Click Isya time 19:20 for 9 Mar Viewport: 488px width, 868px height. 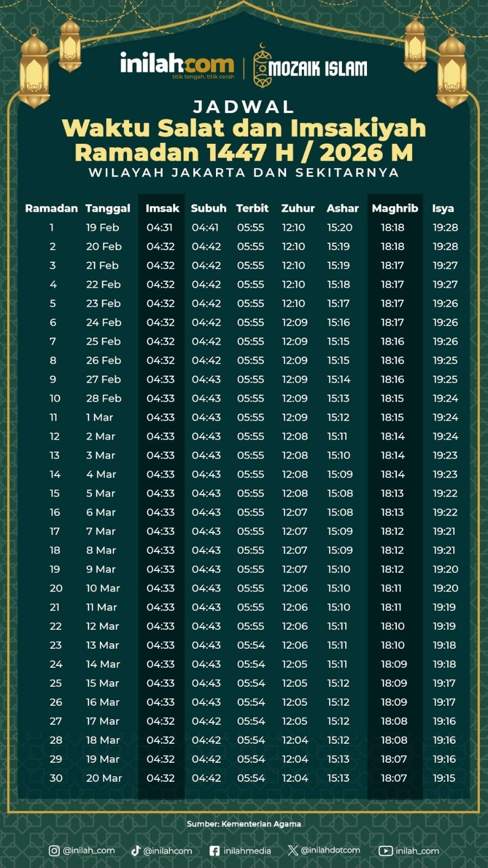coord(446,569)
